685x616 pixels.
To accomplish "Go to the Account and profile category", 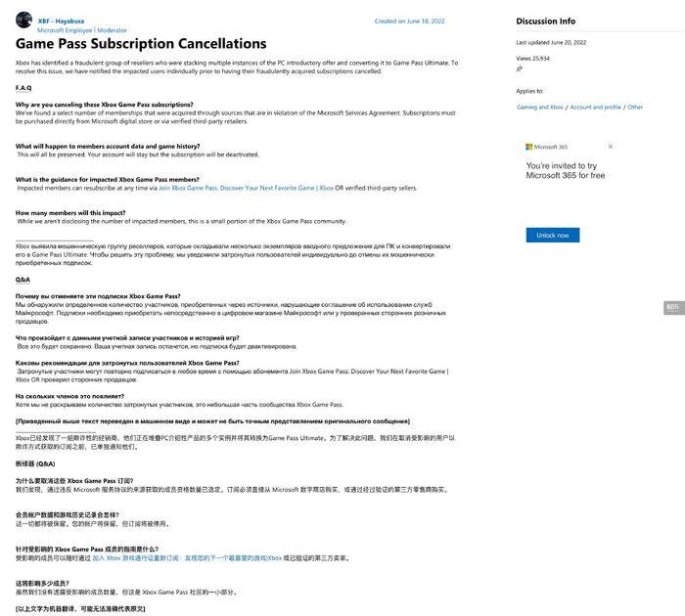I will click(595, 107).
